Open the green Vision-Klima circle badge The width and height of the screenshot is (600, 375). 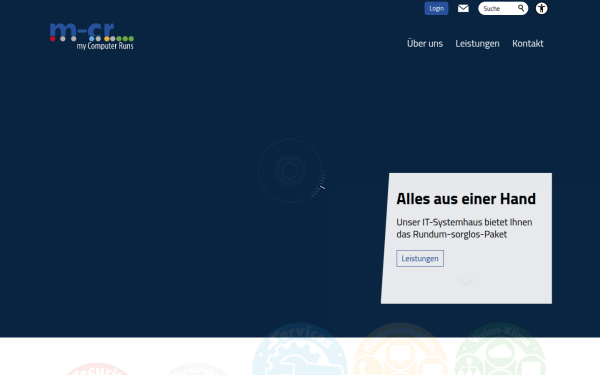(500, 350)
